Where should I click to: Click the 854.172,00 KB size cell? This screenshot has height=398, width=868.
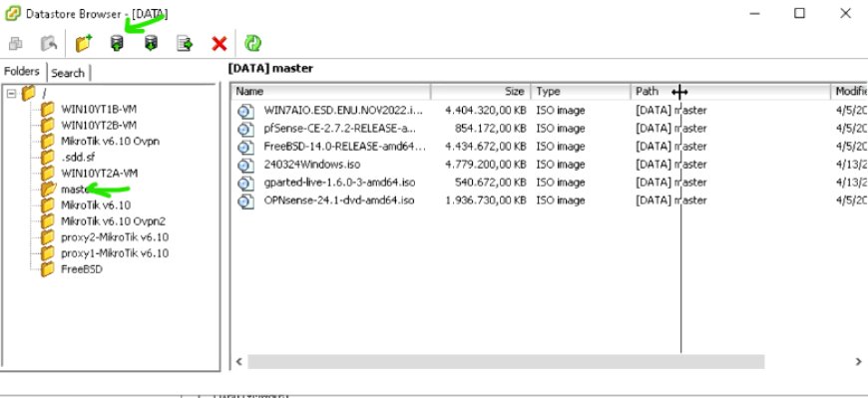tap(490, 129)
